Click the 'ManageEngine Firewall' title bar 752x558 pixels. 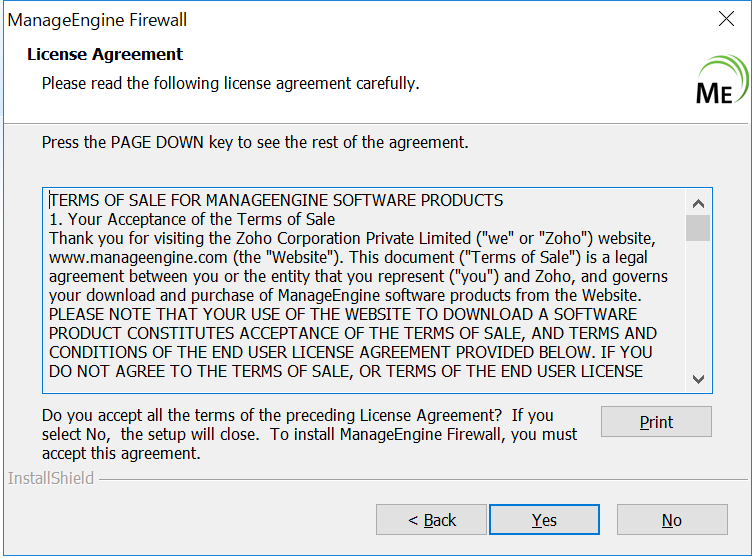[300, 19]
